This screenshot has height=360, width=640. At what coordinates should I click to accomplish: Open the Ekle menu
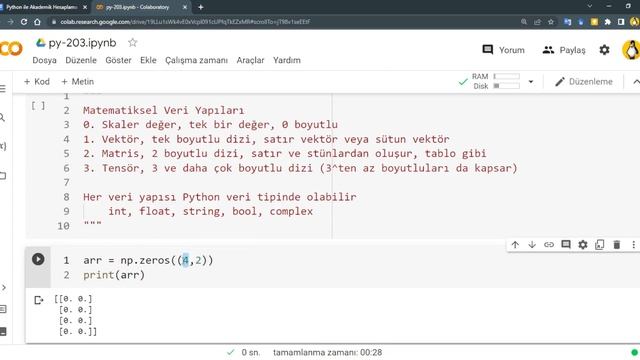point(148,60)
